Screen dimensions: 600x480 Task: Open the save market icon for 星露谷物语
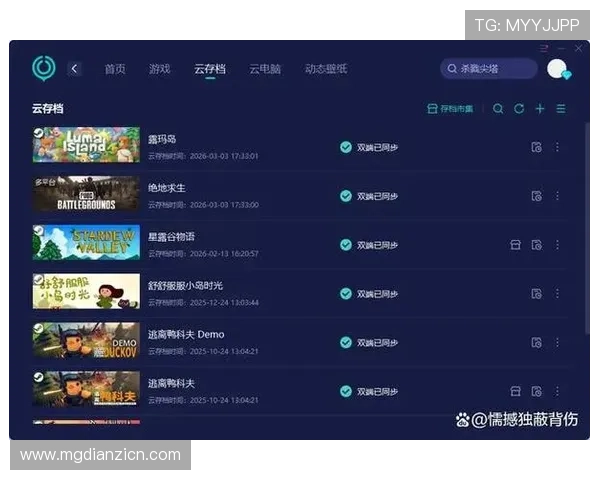click(x=515, y=245)
